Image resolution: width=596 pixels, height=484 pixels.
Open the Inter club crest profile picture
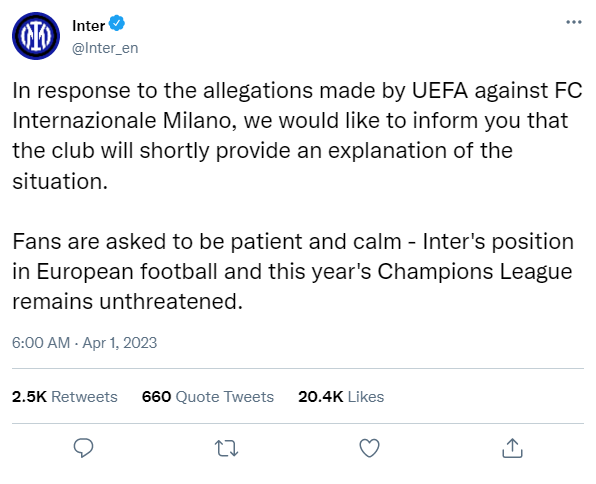pos(36,36)
